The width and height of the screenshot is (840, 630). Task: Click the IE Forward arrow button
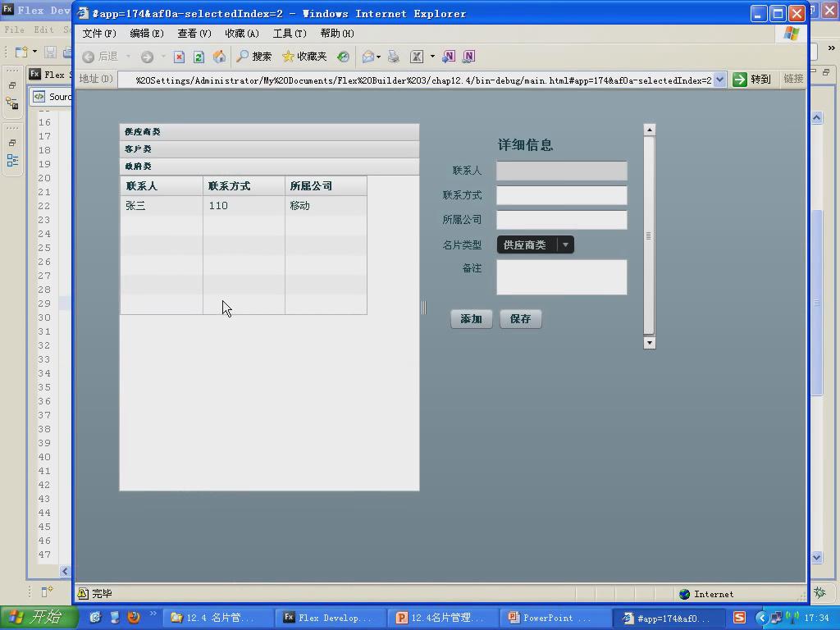(x=148, y=57)
